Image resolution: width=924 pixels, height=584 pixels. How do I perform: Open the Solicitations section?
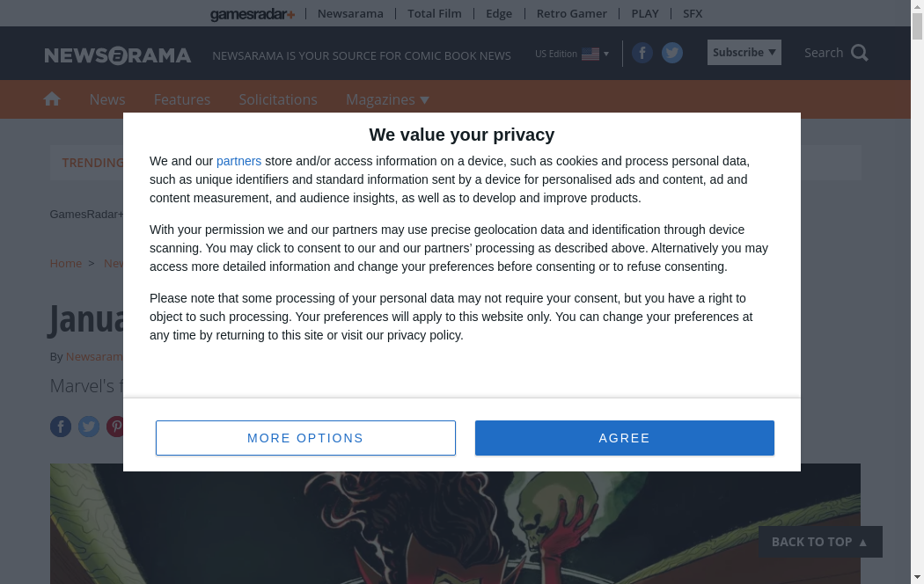point(278,99)
